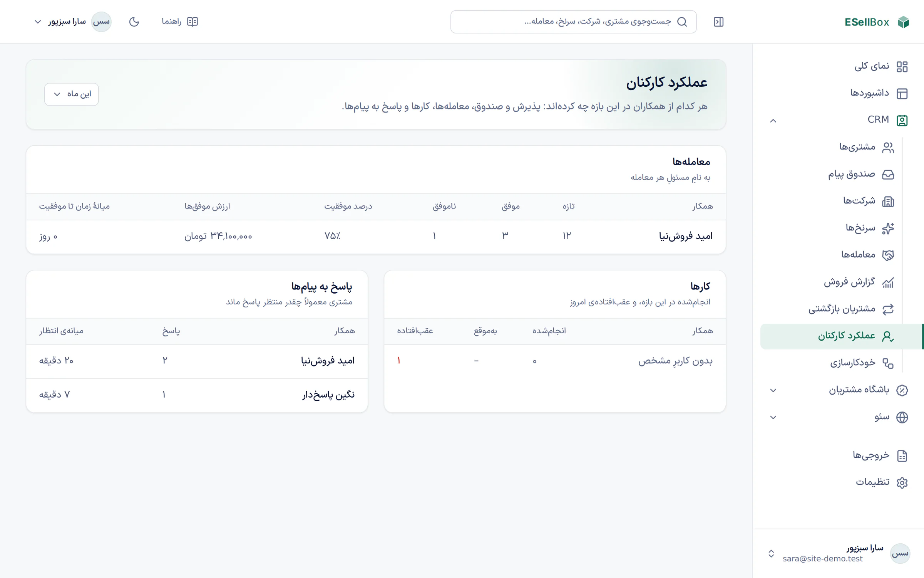Viewport: 924px width, 578px height.
Task: Click the درصد موفقیت column header
Action: (348, 207)
